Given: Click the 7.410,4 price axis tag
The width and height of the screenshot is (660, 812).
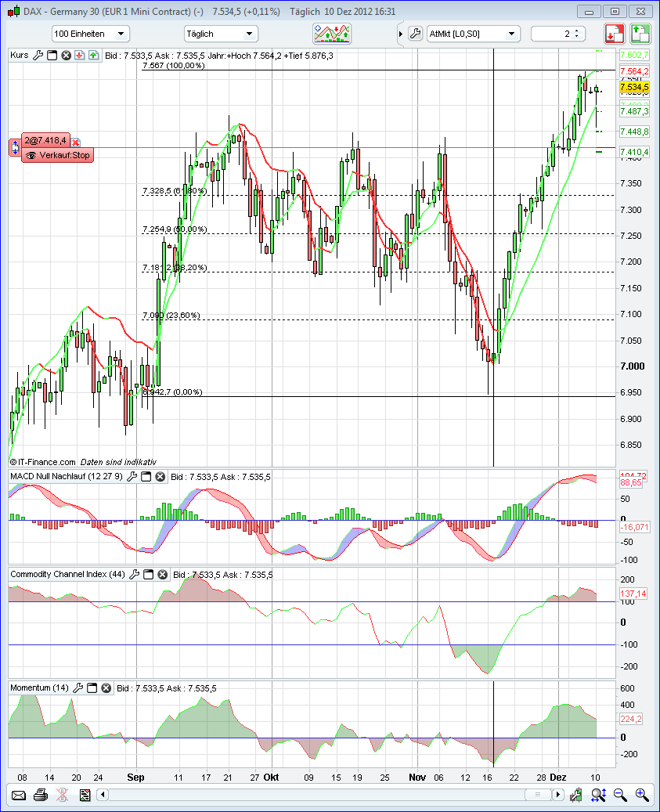Looking at the screenshot, I should pyautogui.click(x=634, y=152).
